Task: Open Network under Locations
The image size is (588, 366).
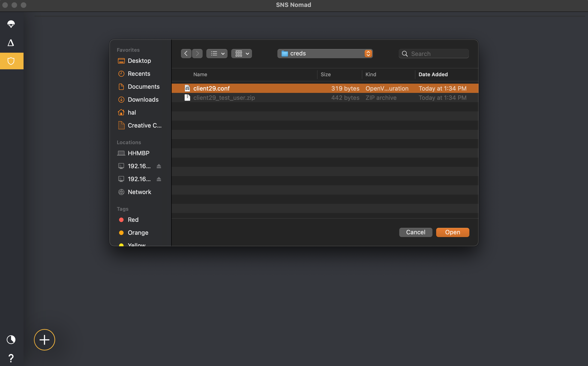Action: [139, 192]
